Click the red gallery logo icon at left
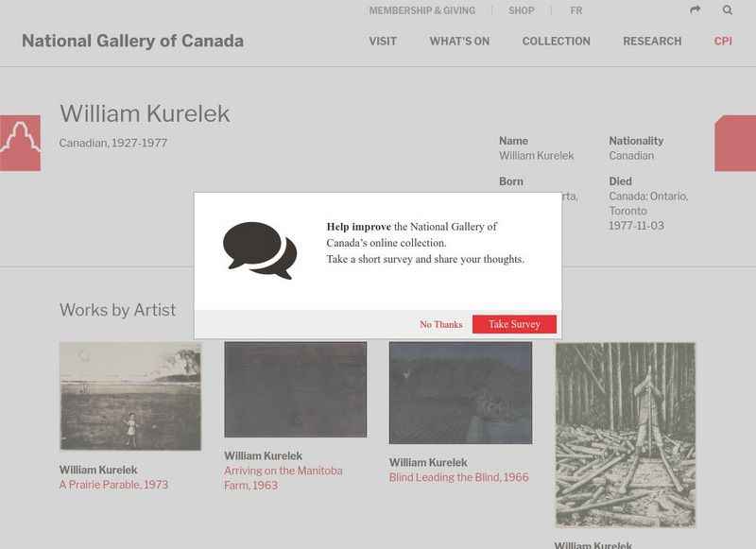The height and width of the screenshot is (549, 756). pyautogui.click(x=20, y=143)
